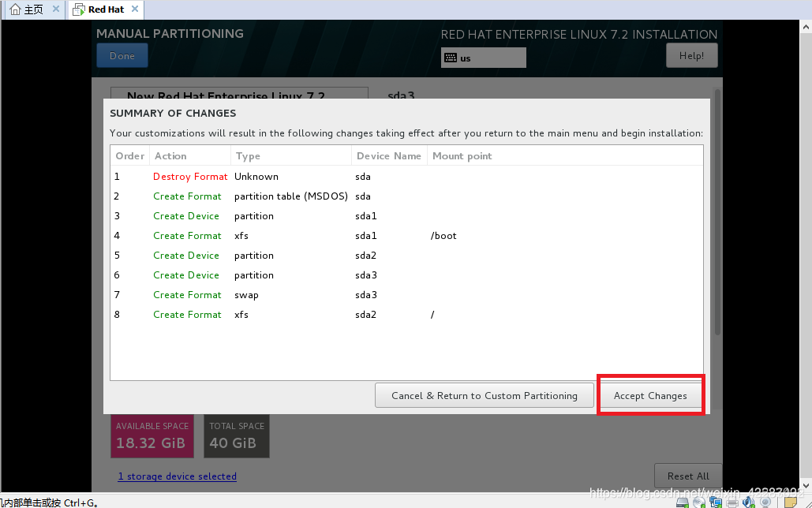Select row 8 Create Format action

click(x=187, y=314)
